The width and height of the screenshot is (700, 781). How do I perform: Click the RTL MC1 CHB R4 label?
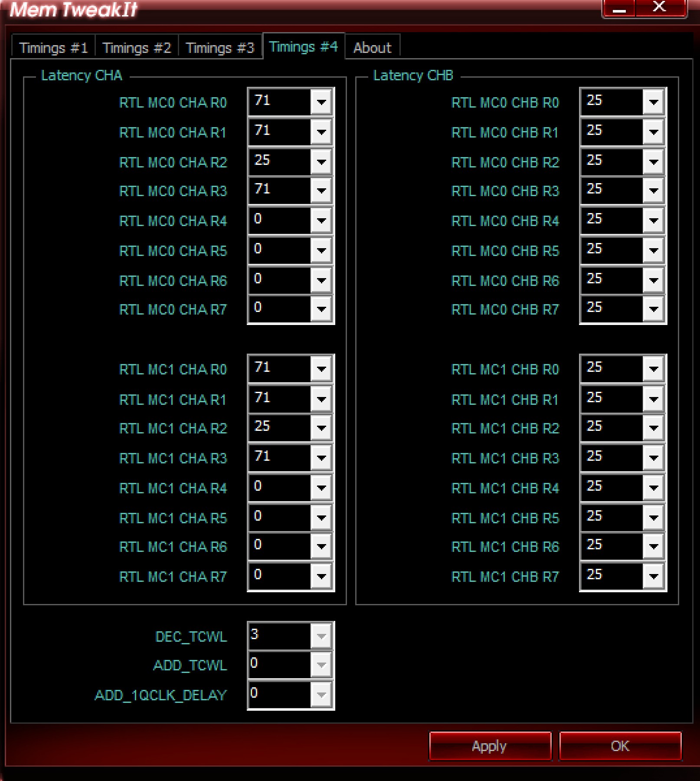(x=505, y=488)
